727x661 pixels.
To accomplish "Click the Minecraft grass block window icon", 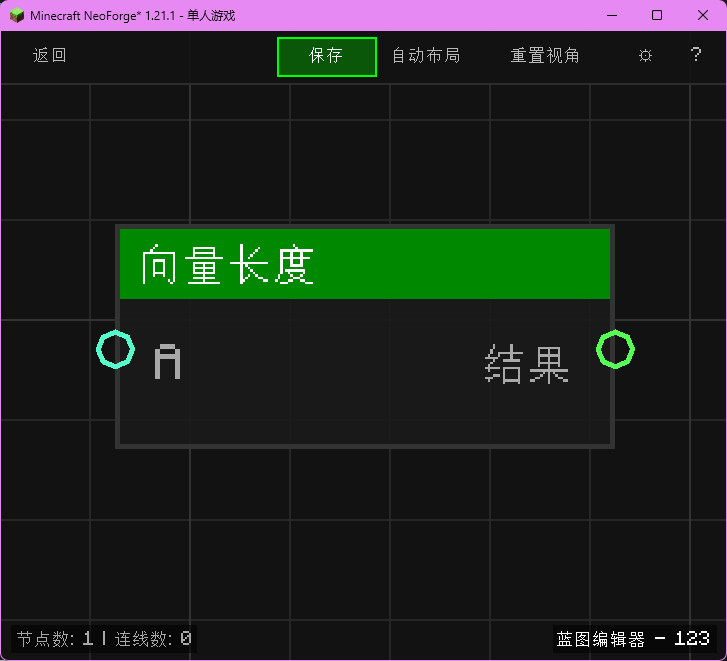I will (x=17, y=15).
